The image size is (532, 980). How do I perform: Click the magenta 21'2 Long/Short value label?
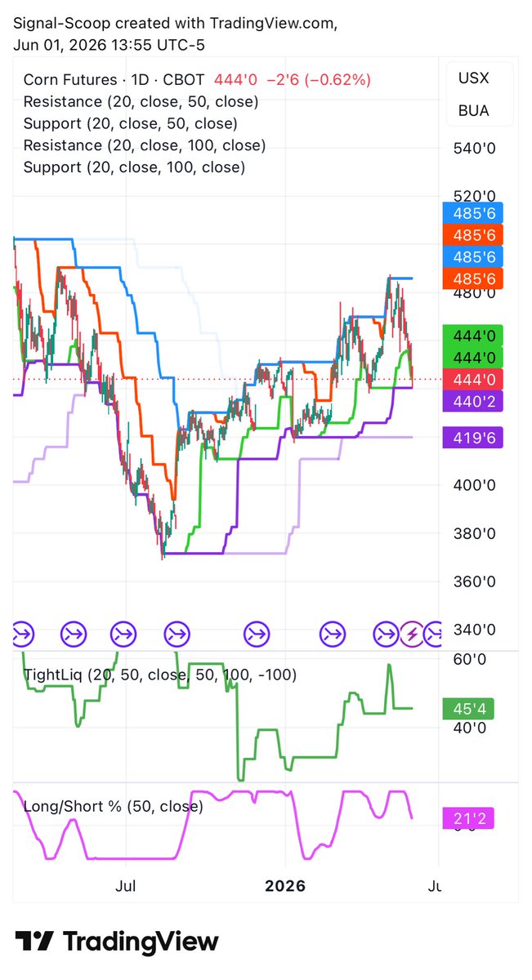click(x=470, y=818)
